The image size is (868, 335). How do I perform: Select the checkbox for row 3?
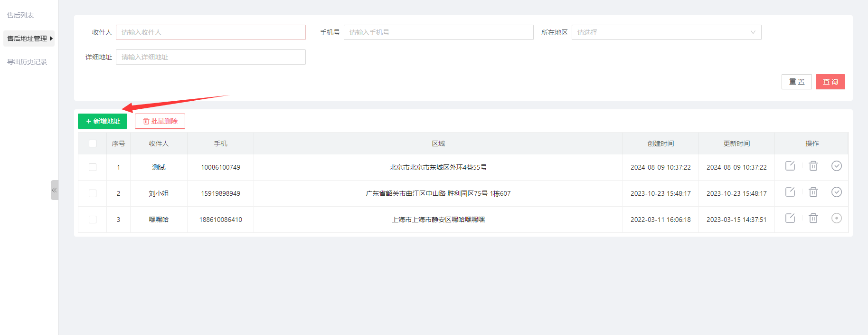pos(93,220)
